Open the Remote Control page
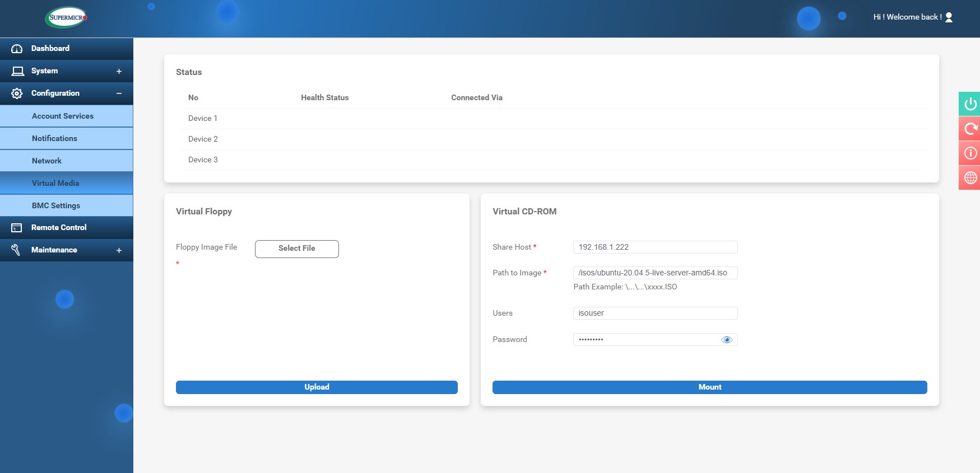980x473 pixels. pyautogui.click(x=59, y=228)
